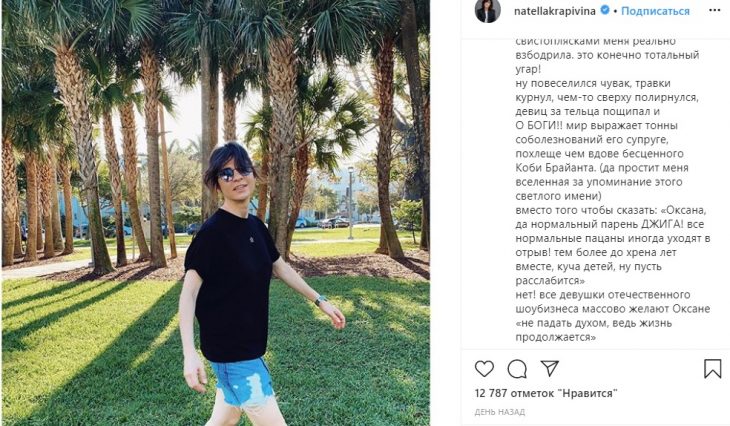The width and height of the screenshot is (730, 426).
Task: Open the three-dot more options menu
Action: pyautogui.click(x=715, y=11)
